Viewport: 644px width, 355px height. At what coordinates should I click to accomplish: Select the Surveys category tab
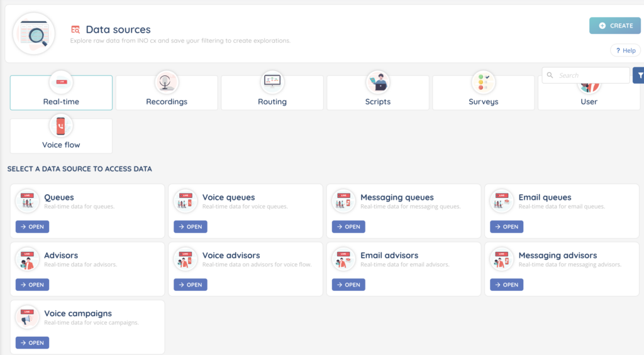483,101
